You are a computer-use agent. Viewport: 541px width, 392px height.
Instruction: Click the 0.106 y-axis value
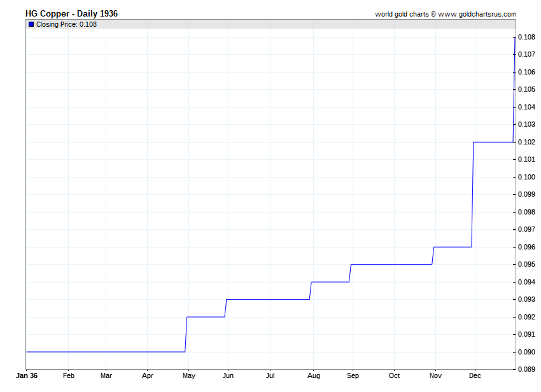(526, 72)
